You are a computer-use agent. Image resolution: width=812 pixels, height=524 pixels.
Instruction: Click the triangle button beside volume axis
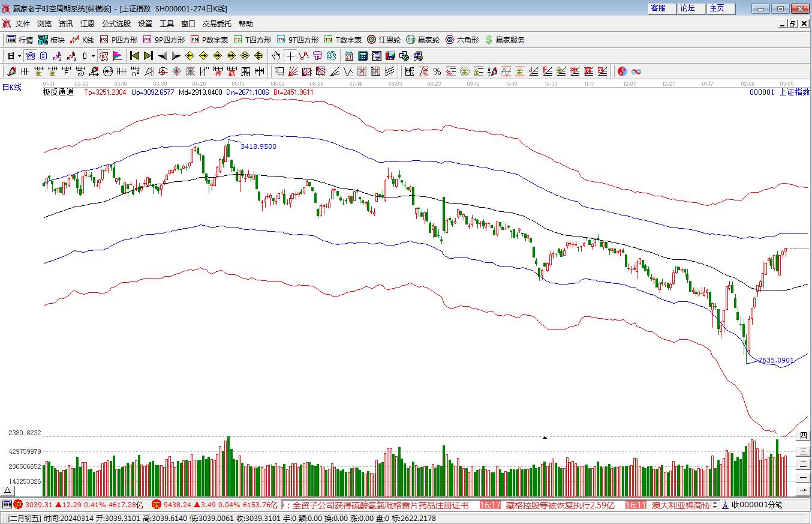tap(7, 491)
